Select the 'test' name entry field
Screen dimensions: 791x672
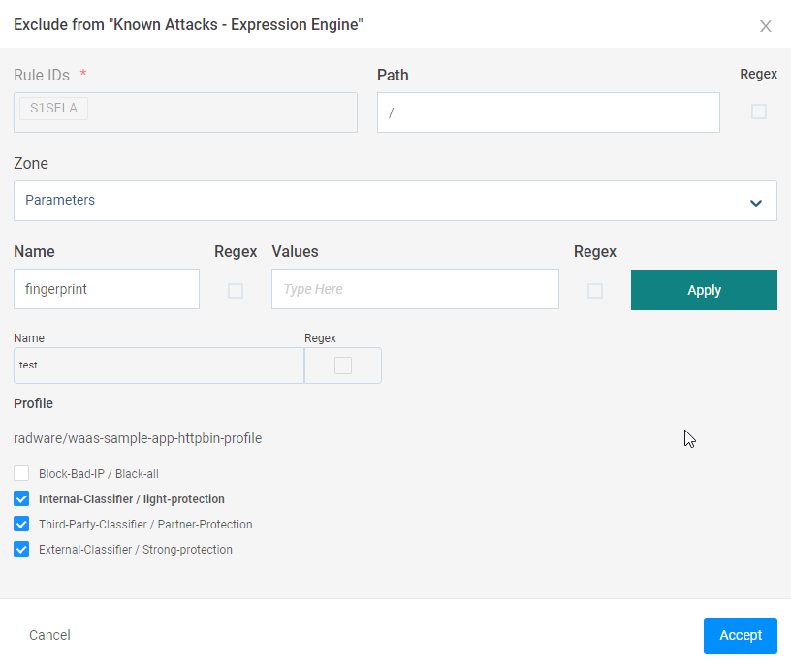tap(159, 366)
